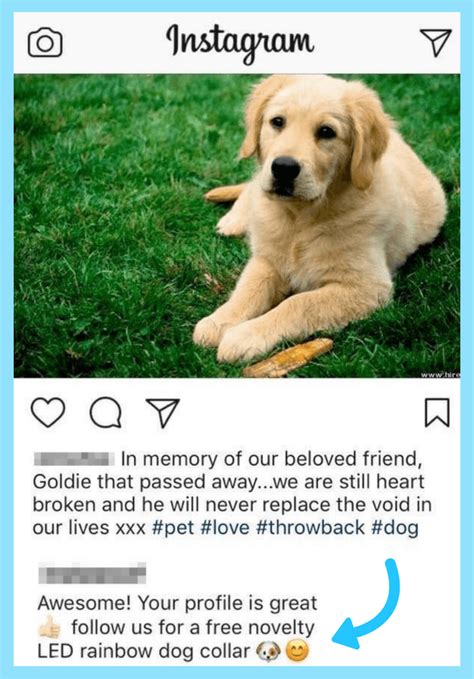Open the #pet hashtag
The height and width of the screenshot is (679, 474).
pyautogui.click(x=173, y=528)
